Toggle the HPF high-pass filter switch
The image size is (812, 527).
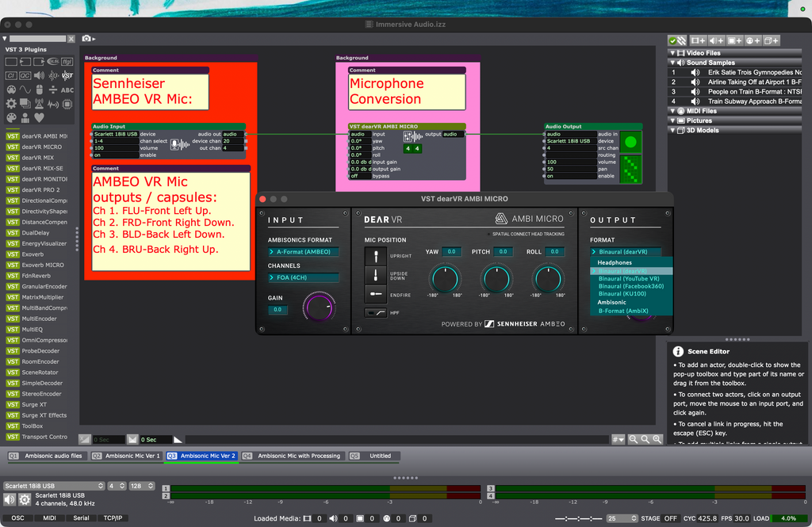click(x=375, y=313)
